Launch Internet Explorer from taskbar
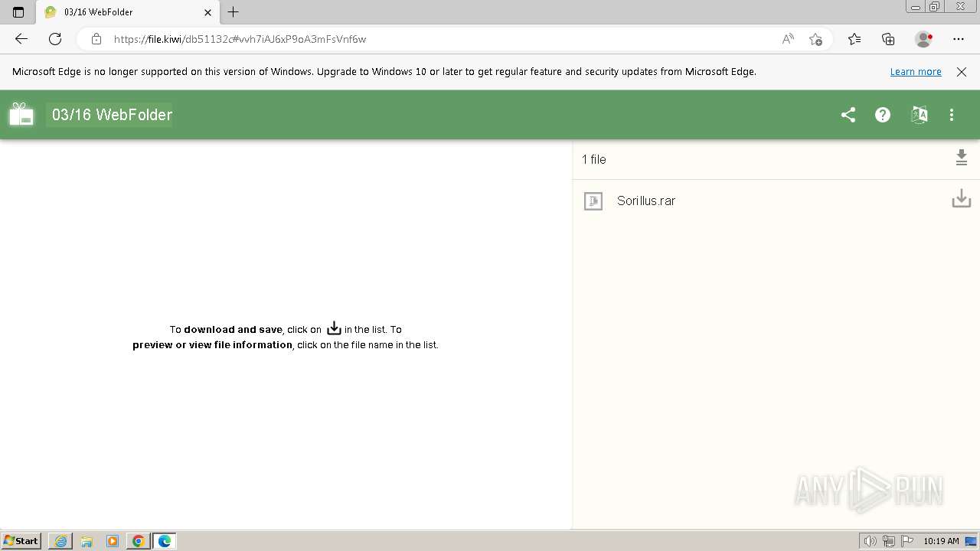 click(60, 541)
